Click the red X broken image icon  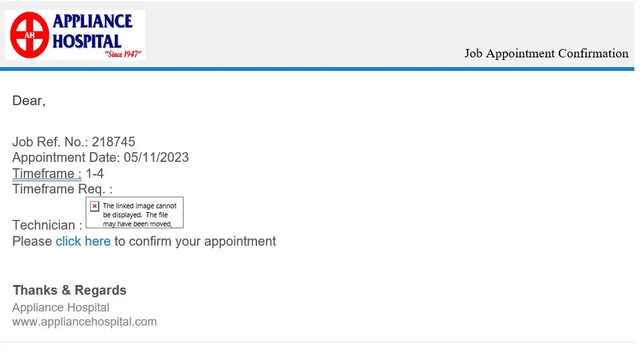pos(95,206)
